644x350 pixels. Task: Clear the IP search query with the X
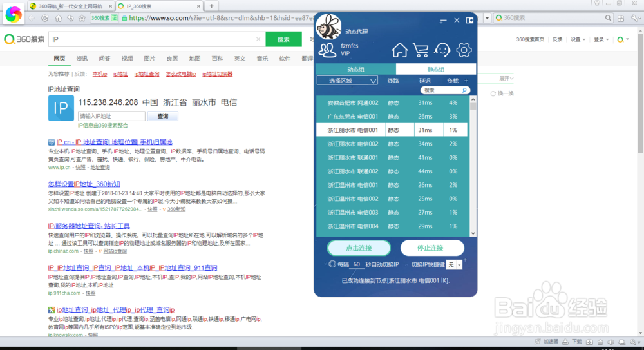pos(258,39)
